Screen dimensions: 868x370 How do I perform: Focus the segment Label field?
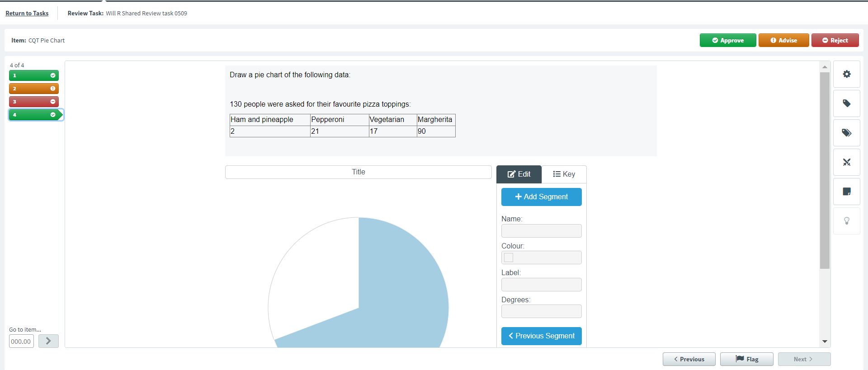click(542, 285)
